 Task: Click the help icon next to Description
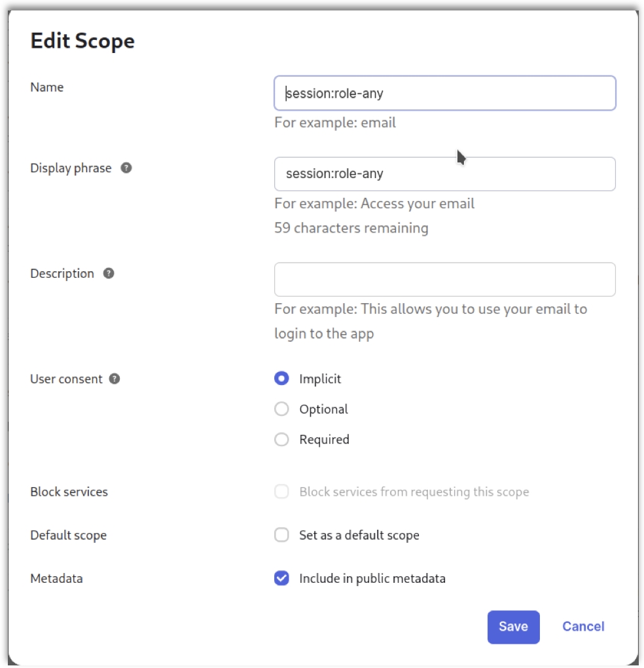tap(109, 273)
